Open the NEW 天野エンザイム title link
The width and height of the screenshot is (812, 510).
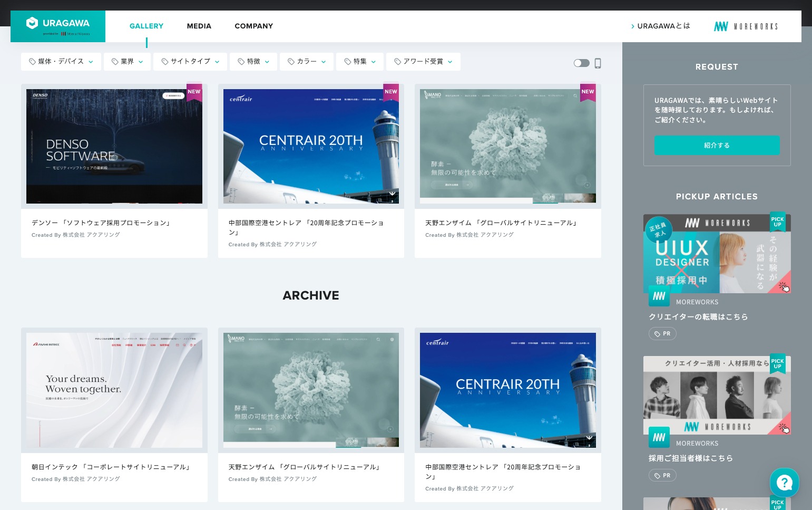pos(502,223)
